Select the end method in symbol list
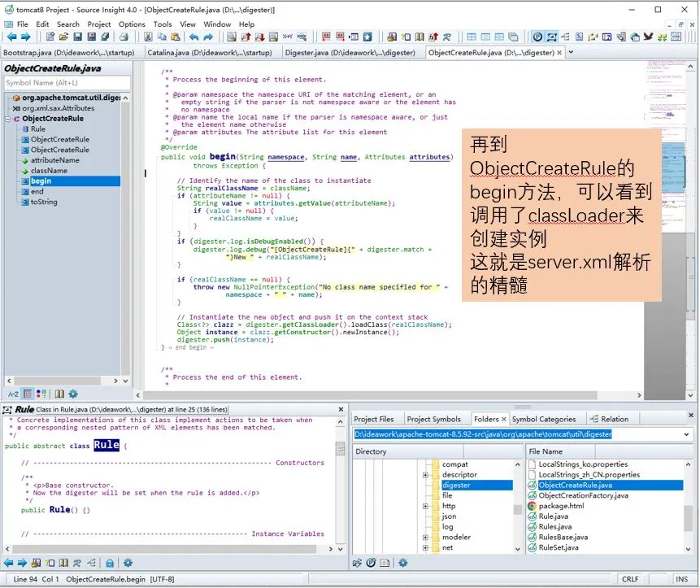 click(37, 192)
